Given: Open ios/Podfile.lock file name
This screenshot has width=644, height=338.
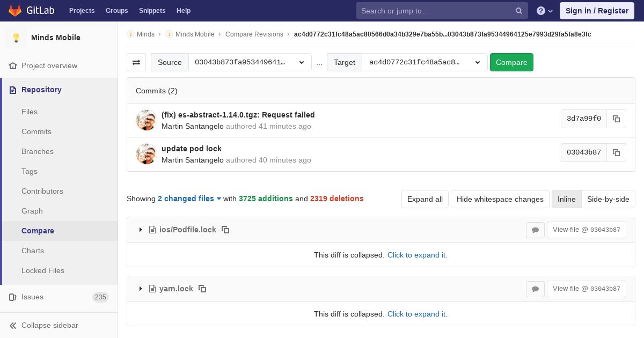Looking at the screenshot, I should pyautogui.click(x=188, y=230).
